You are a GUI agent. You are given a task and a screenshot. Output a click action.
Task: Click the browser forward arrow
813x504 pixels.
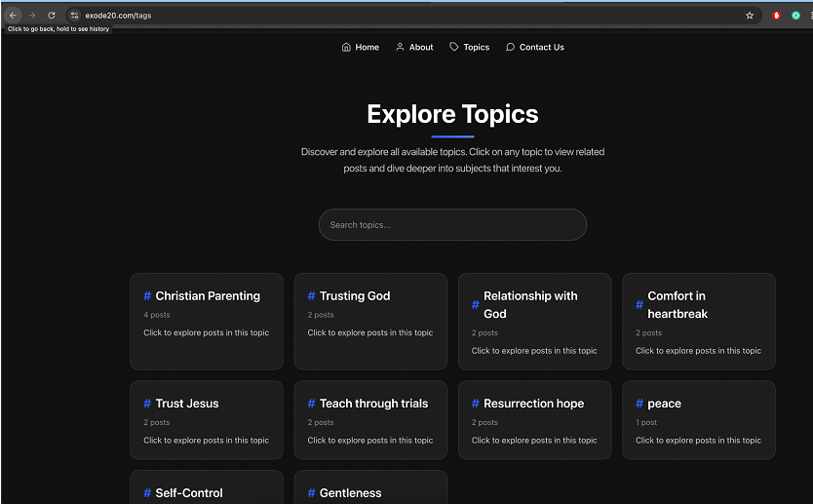click(32, 16)
